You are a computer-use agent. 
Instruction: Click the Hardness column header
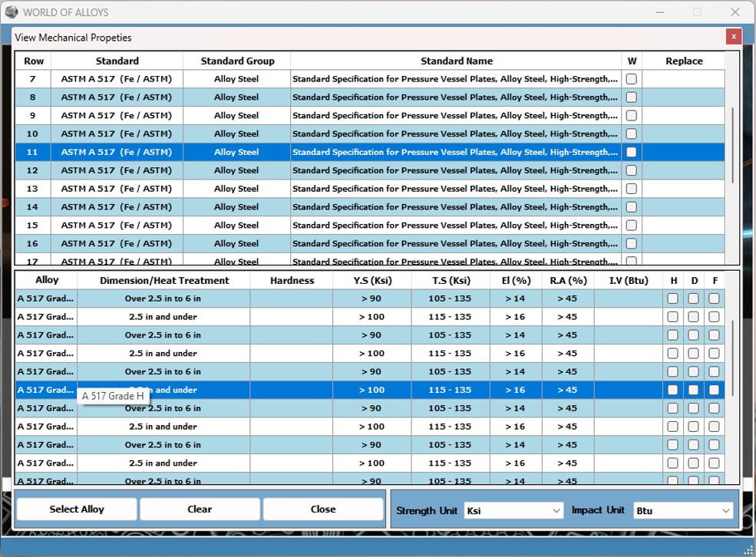point(292,281)
